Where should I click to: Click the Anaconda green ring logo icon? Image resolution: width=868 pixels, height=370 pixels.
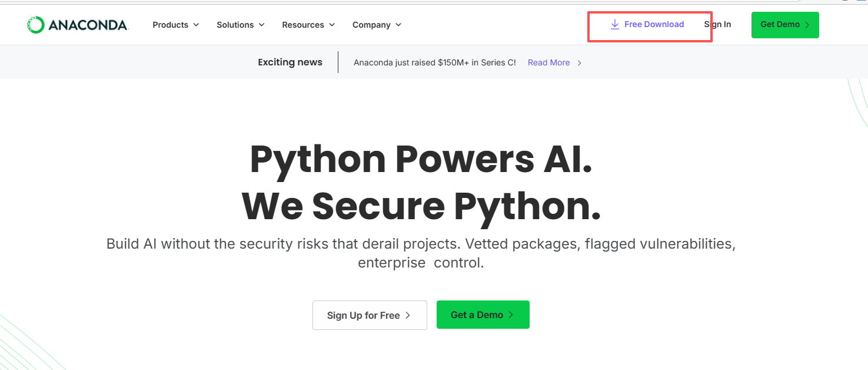pos(36,25)
